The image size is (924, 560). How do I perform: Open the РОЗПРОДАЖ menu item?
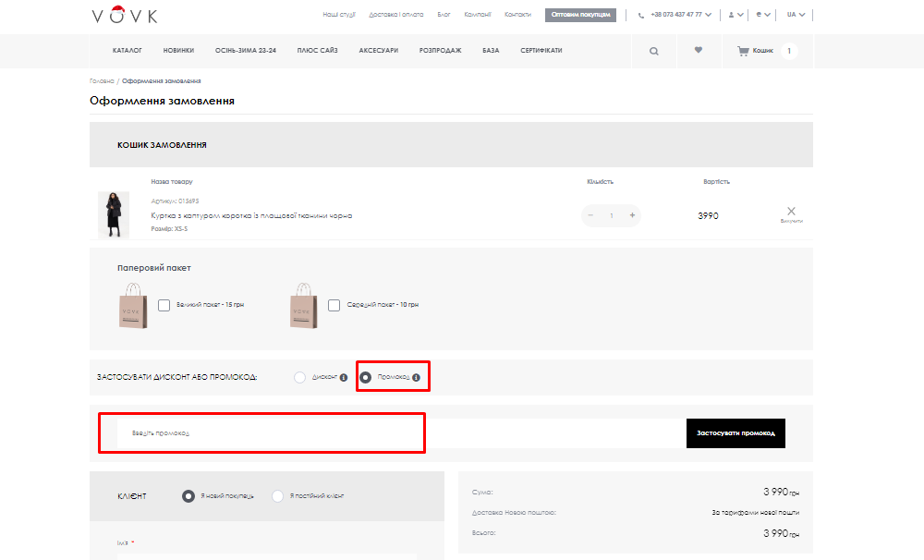pos(440,51)
